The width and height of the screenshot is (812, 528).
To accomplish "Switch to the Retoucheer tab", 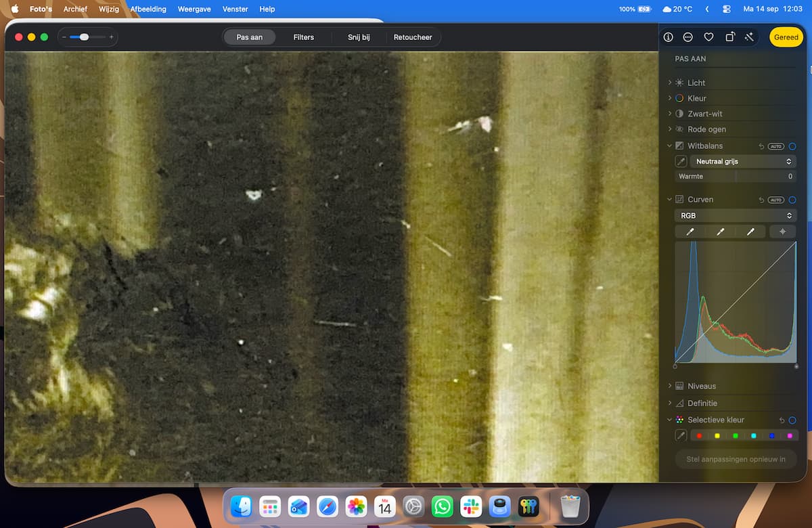I will (x=413, y=37).
